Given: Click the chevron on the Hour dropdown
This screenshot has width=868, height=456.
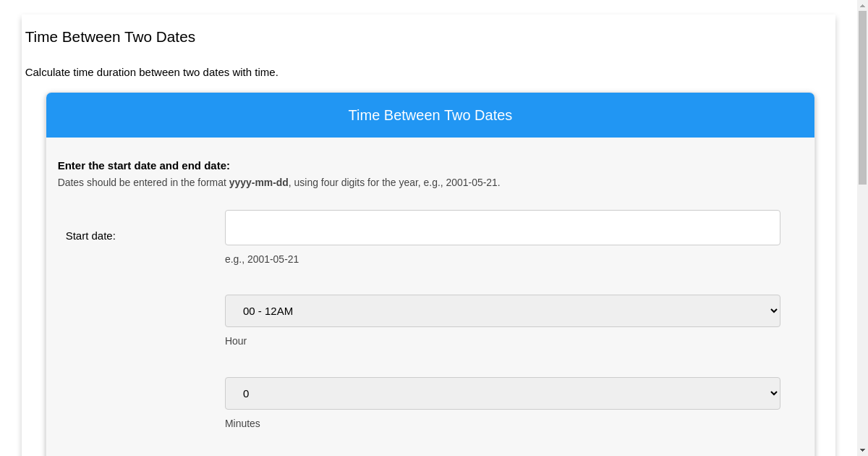Looking at the screenshot, I should coord(771,311).
